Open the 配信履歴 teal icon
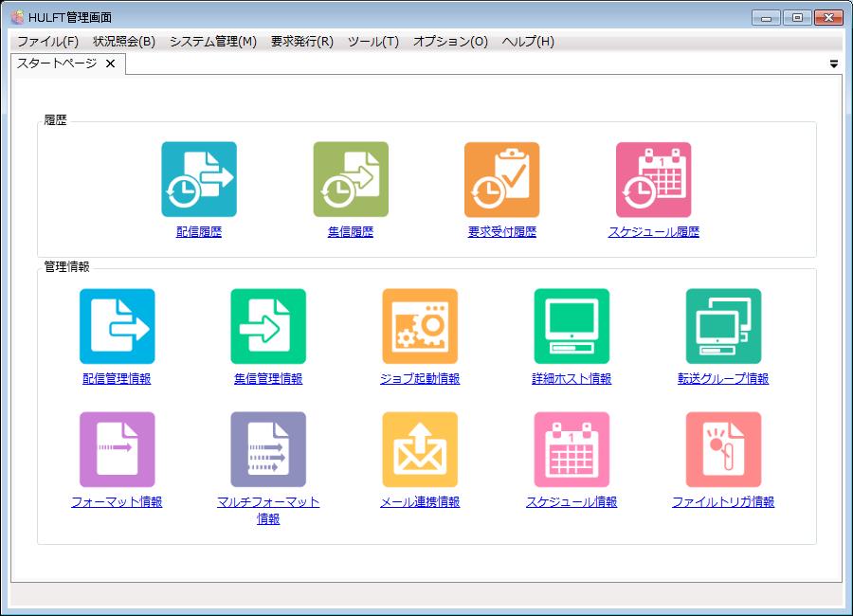Screen dimensions: 853x616 199,179
